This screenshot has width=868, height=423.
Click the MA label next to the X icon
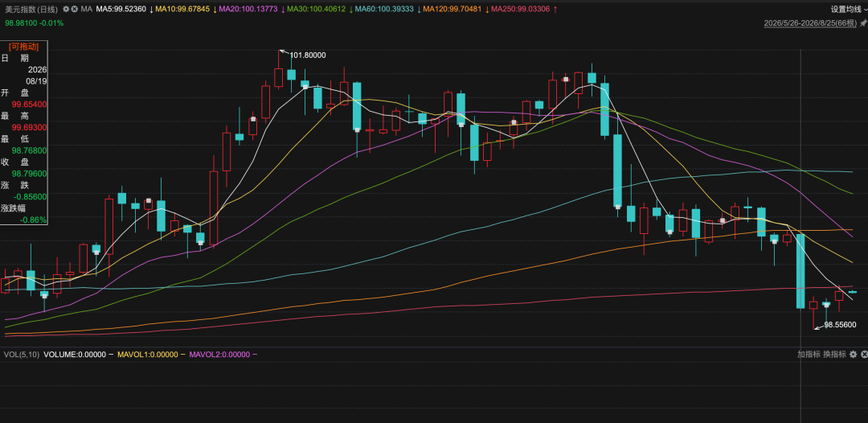(x=86, y=10)
